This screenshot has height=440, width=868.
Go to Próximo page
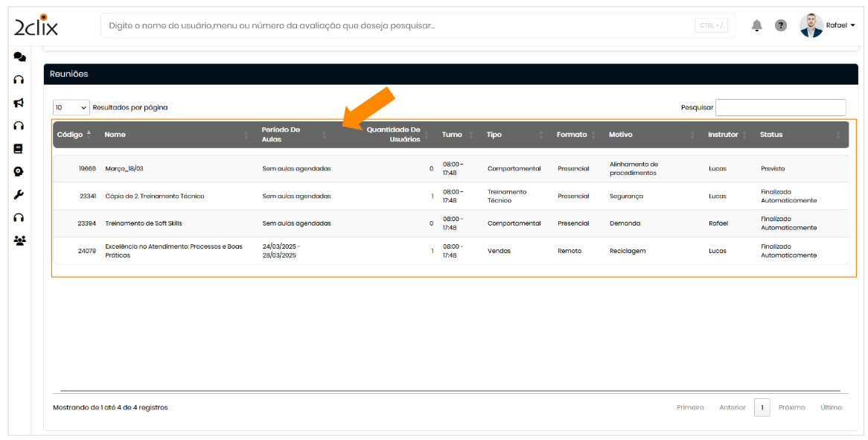(x=791, y=407)
